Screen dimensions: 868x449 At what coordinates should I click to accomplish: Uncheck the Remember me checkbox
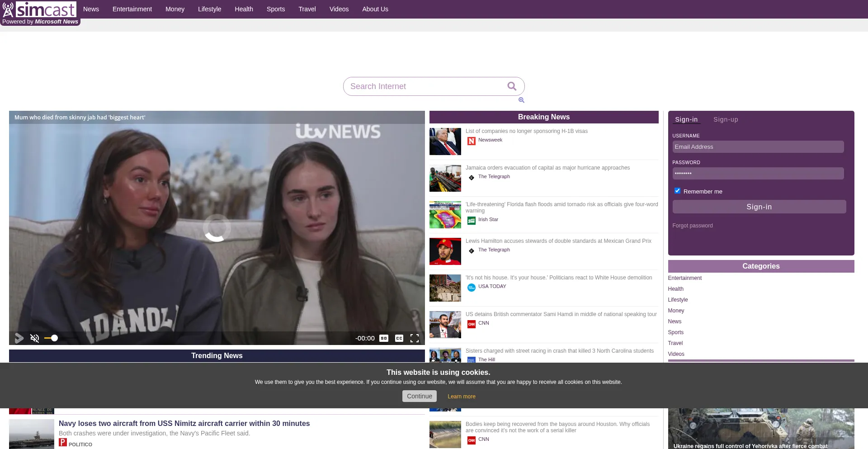(x=677, y=191)
